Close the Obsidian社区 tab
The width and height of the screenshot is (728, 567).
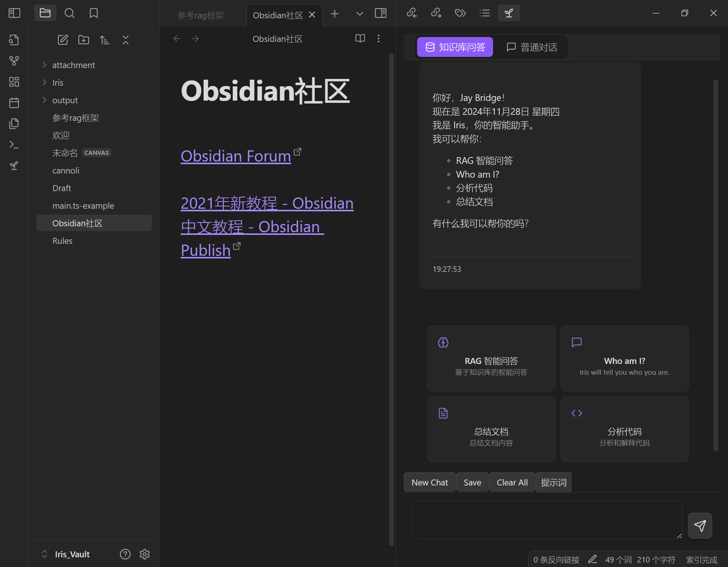click(312, 15)
